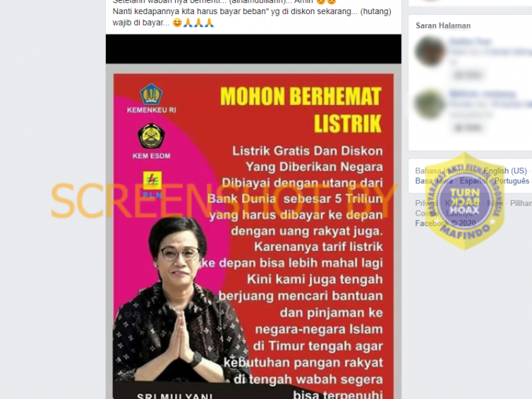Image resolution: width=532 pixels, height=399 pixels.
Task: Expand the Lainnya footer menu
Action: (459, 213)
